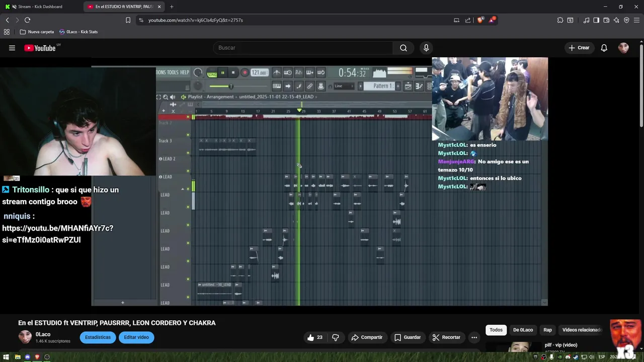Expand the Pattern 1 selector dropdown
This screenshot has width=644, height=362.
point(383,86)
